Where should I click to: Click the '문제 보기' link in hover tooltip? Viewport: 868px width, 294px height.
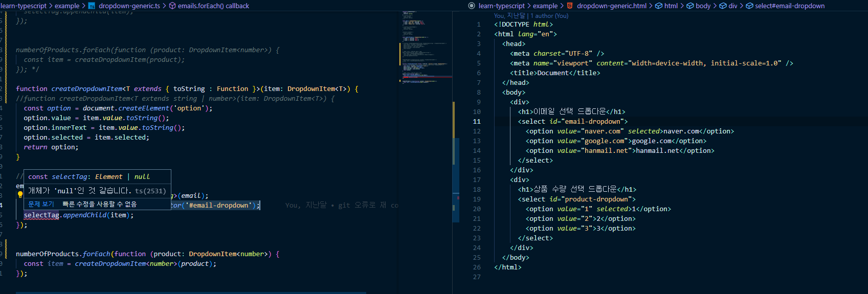[41, 203]
